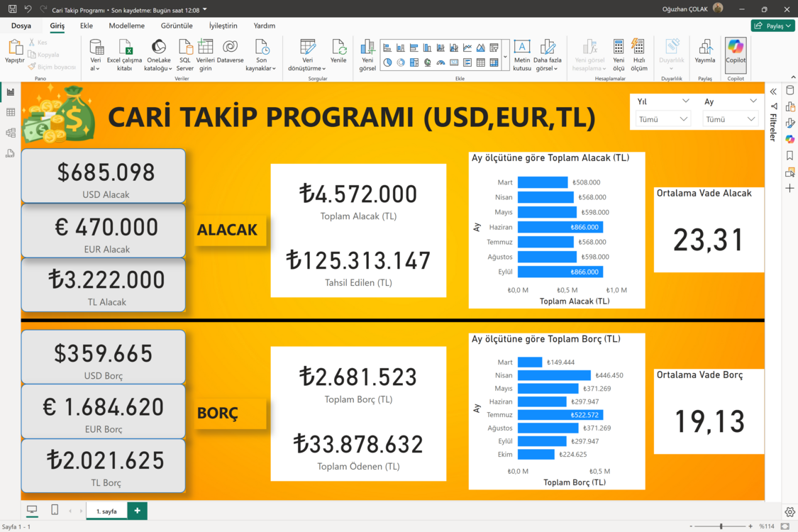Open Ay slicer Tümü dropdown

click(731, 119)
